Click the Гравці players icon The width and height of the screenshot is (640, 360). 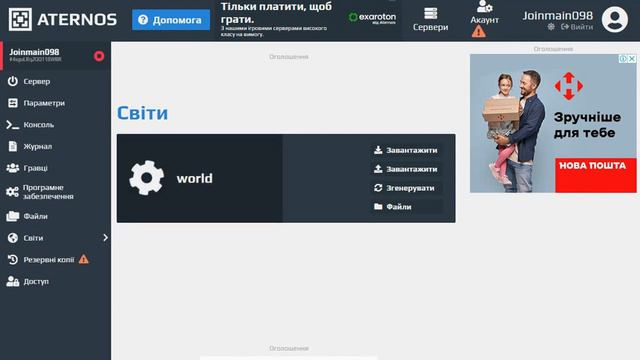coord(13,168)
